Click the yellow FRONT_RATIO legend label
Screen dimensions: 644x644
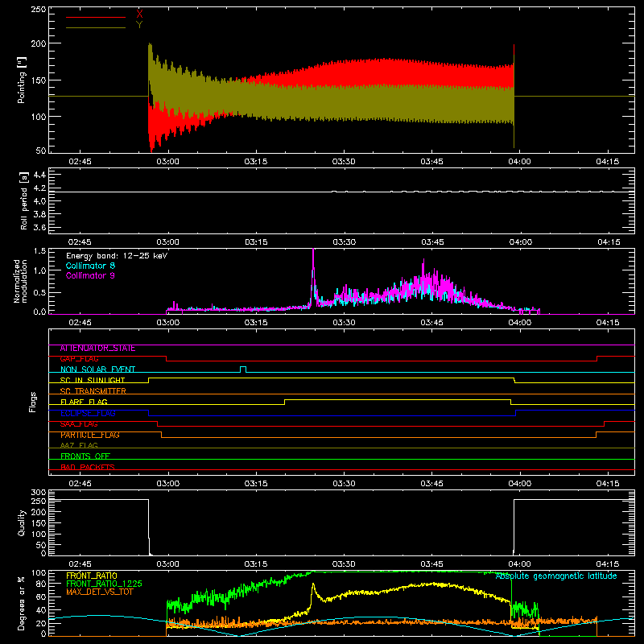[92, 576]
